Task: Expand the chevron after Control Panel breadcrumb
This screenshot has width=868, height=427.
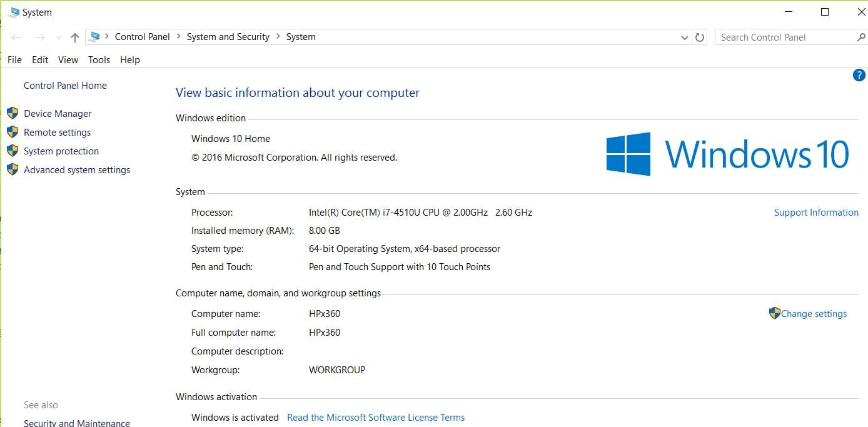Action: click(178, 37)
